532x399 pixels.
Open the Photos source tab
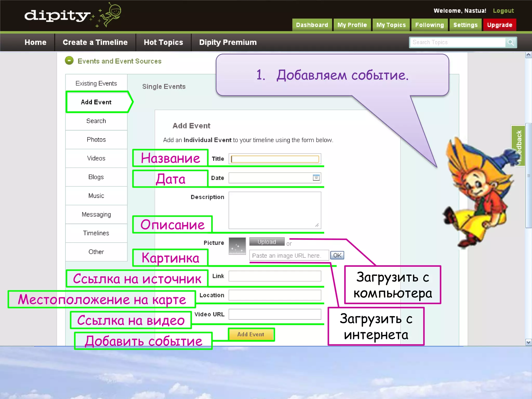[x=96, y=139]
